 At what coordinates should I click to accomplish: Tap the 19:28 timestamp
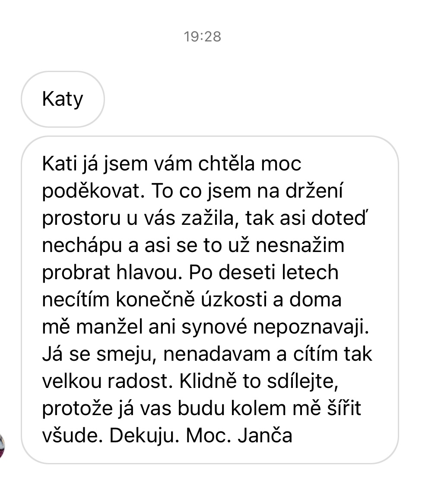coord(203,37)
